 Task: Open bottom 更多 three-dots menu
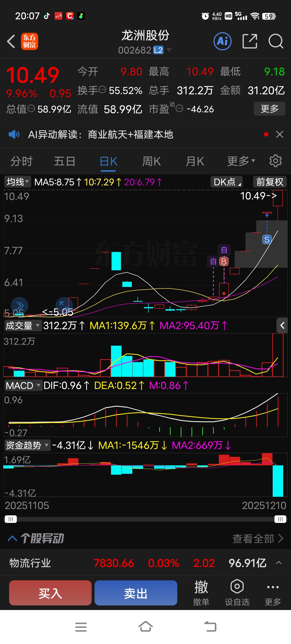pos(273,593)
